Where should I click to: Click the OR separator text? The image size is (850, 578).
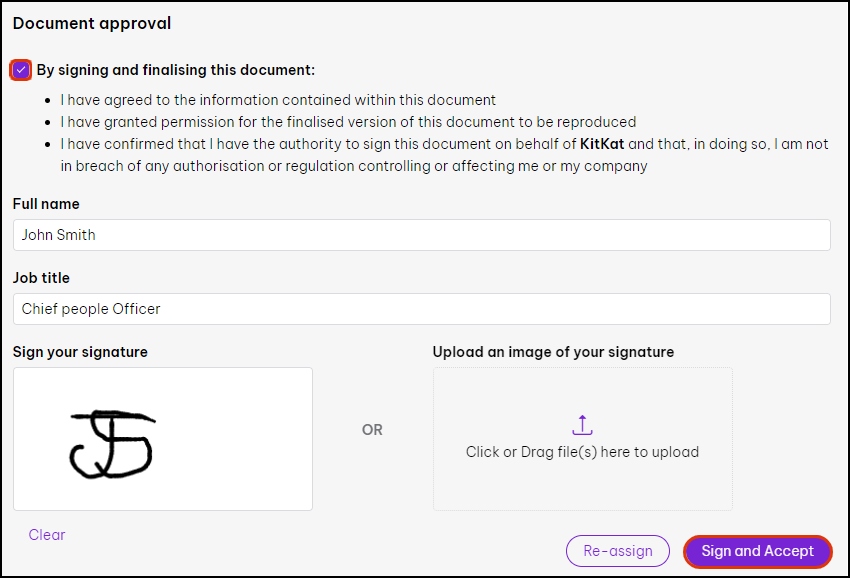click(x=372, y=430)
